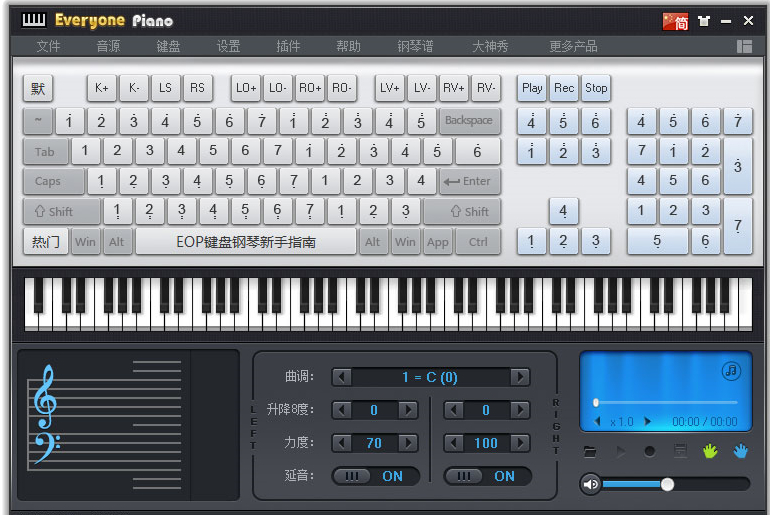Screen dimensions: 770x515
Task: Click the Backspace key on the virtual keyboard
Action: [469, 121]
